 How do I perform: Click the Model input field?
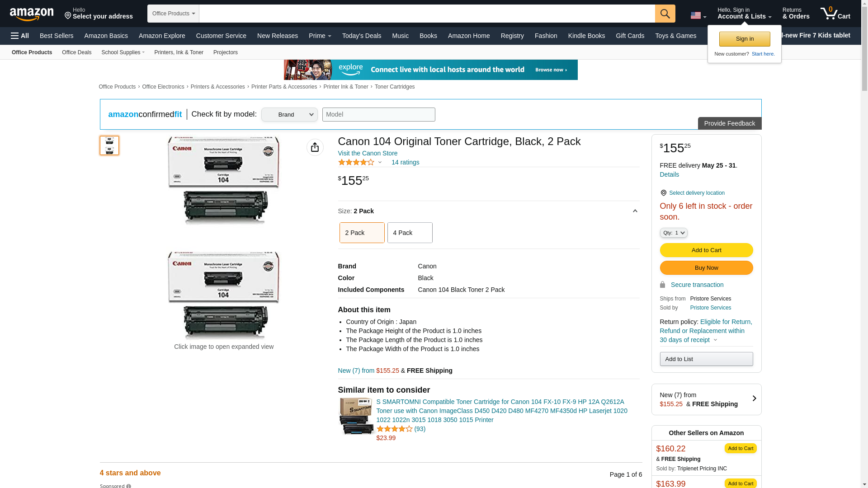click(x=378, y=114)
